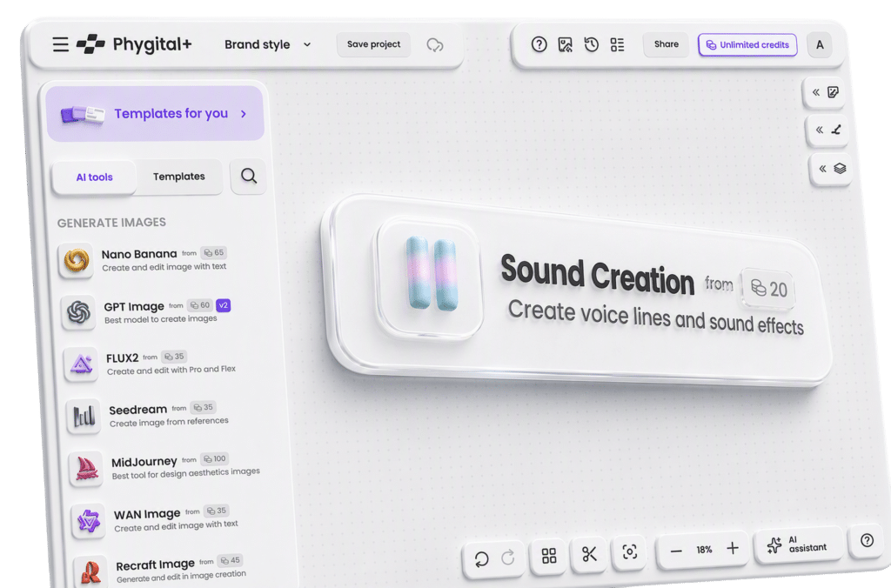
Task: Click the WAN Image title text
Action: click(x=147, y=515)
